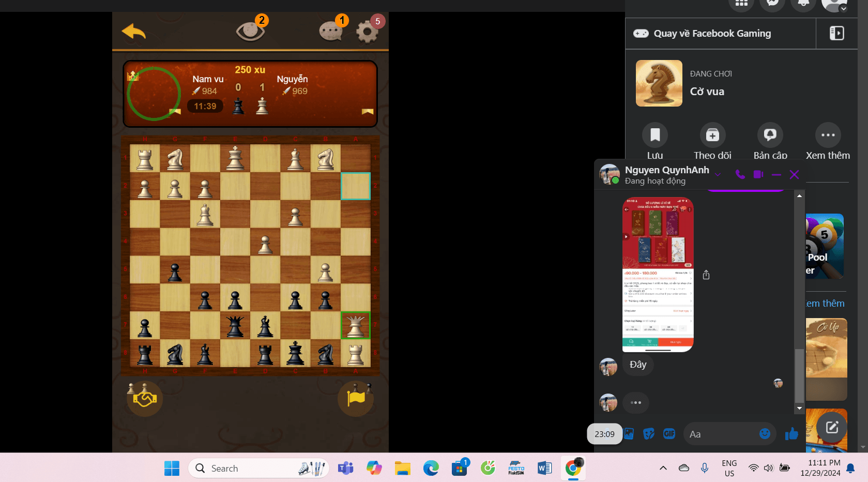Toggle the spectators eye icon
Screen dimensions: 868x482
coord(250,31)
